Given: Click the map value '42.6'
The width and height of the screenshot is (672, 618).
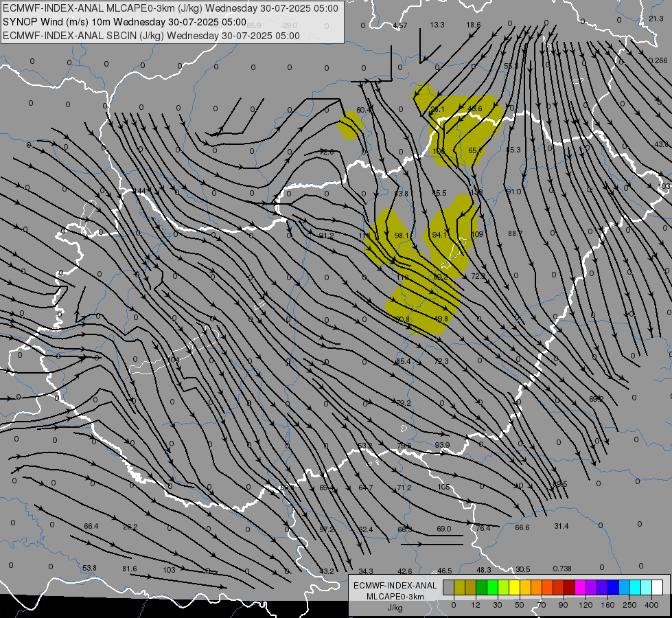Looking at the screenshot, I should (405, 571).
